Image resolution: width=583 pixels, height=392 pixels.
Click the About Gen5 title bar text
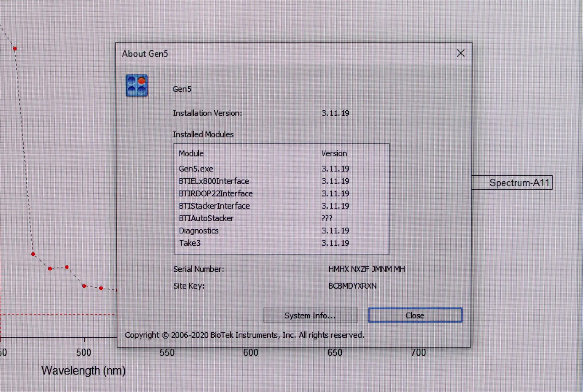145,54
